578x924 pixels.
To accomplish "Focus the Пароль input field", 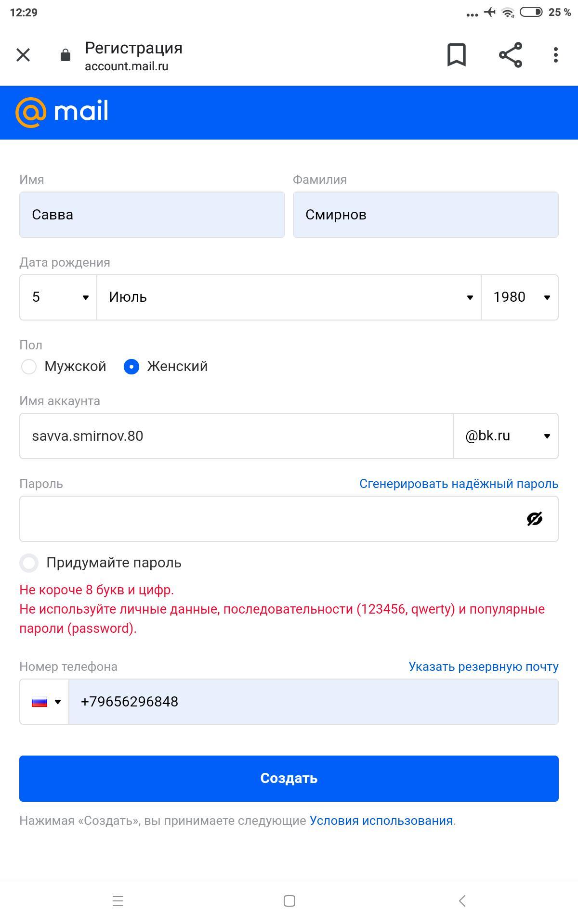I will point(270,519).
